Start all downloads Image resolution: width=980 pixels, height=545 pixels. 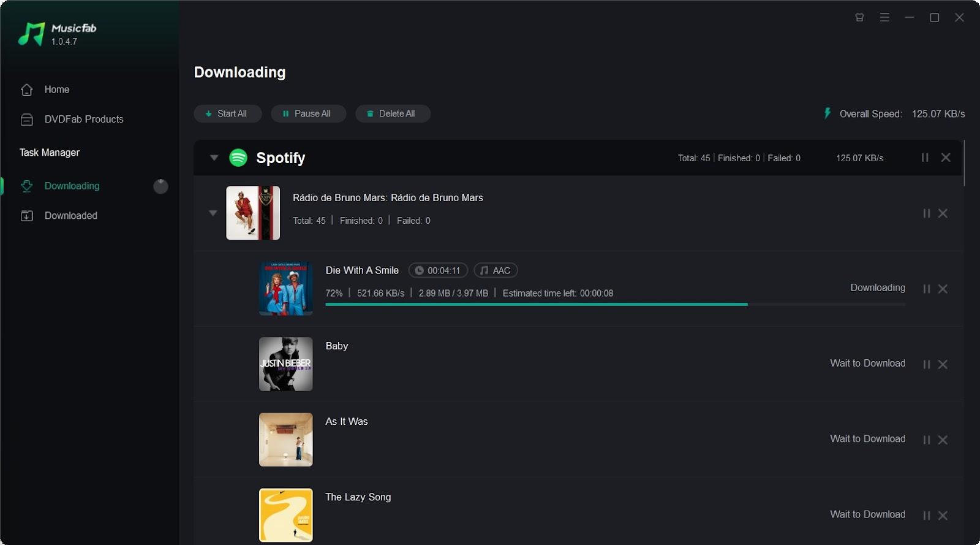point(228,113)
